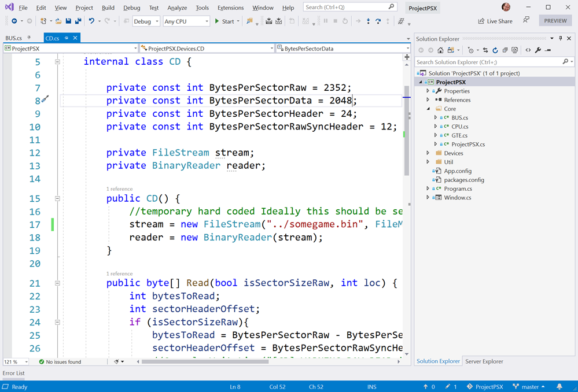578x392 pixels.
Task: Save the current file with the single-disk icon
Action: (68, 21)
